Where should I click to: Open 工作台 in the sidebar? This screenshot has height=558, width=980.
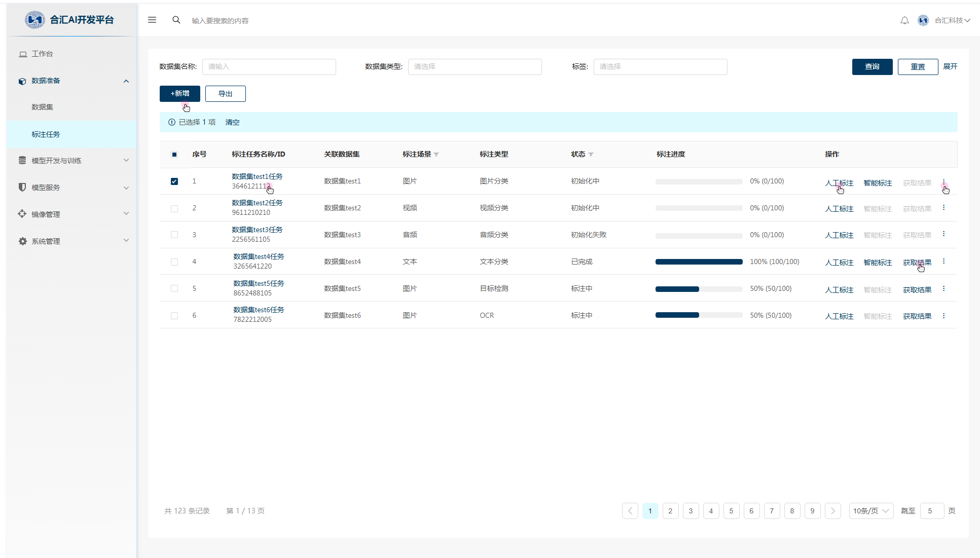coord(43,54)
